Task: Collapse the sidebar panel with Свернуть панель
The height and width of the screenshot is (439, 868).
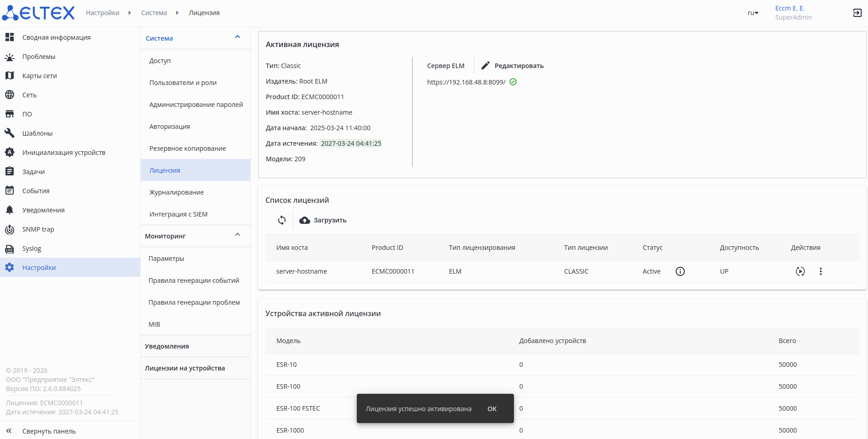Action: tap(48, 431)
